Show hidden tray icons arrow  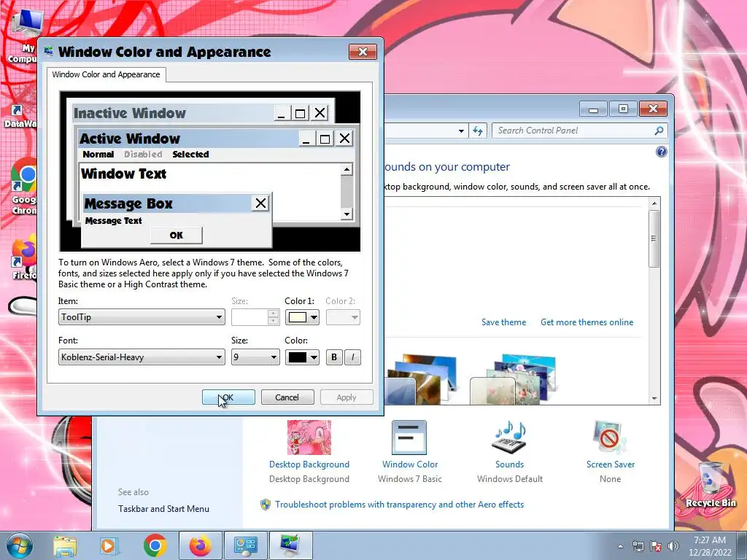[620, 546]
